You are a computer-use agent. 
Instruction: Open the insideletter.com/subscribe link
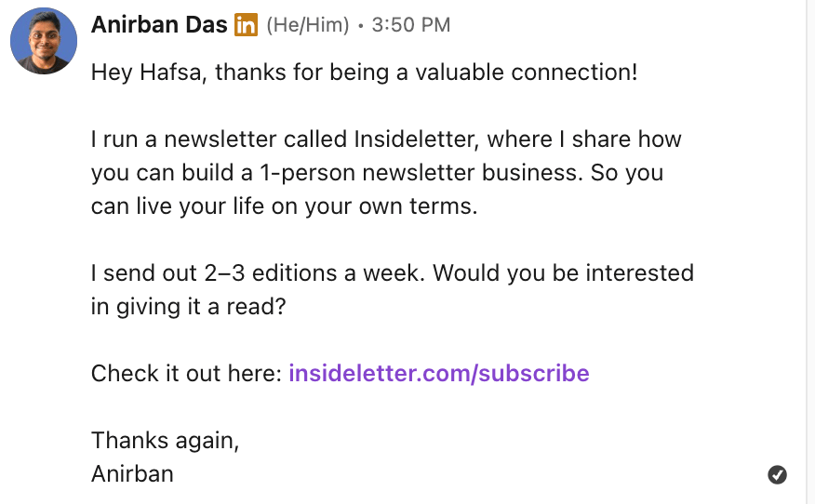click(x=439, y=373)
